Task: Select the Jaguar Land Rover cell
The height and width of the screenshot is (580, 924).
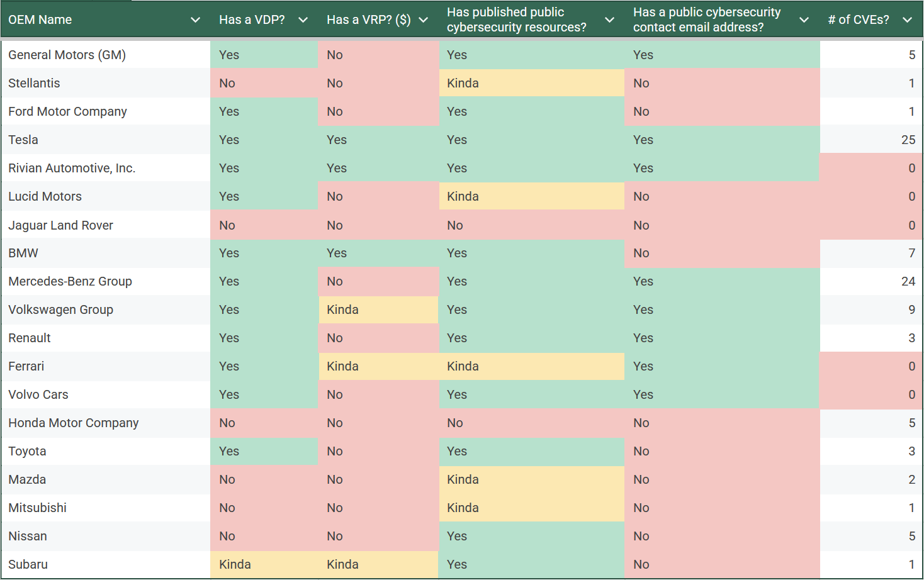Action: click(106, 225)
